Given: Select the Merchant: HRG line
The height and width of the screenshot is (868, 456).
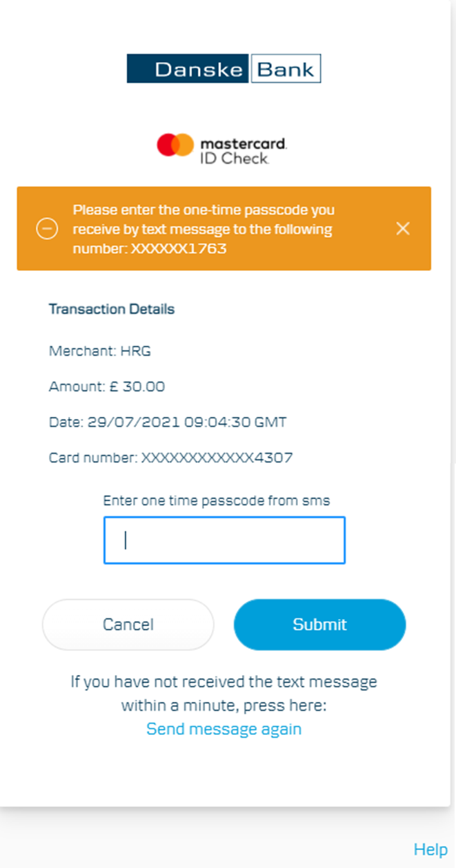Looking at the screenshot, I should pos(100,351).
